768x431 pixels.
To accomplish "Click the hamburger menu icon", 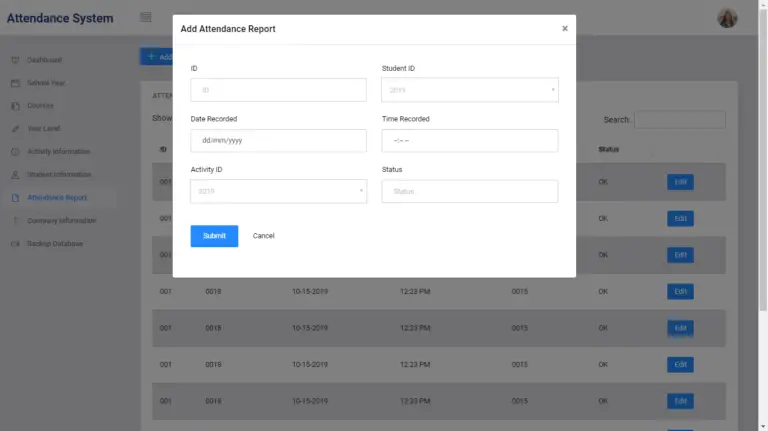I will (x=146, y=17).
